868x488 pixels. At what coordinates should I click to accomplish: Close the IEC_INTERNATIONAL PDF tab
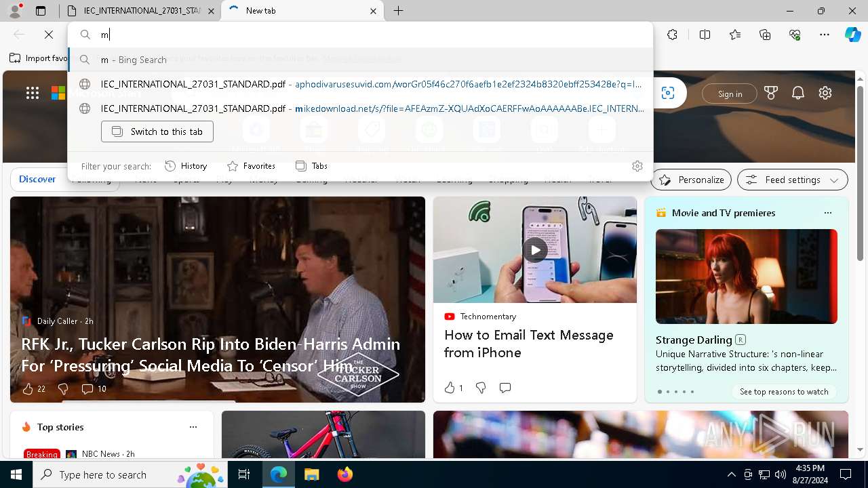pyautogui.click(x=212, y=11)
